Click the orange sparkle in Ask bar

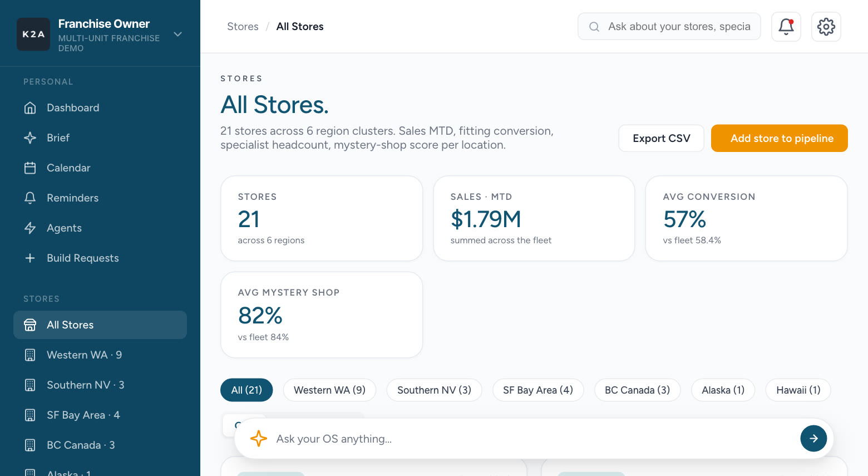pyautogui.click(x=259, y=439)
